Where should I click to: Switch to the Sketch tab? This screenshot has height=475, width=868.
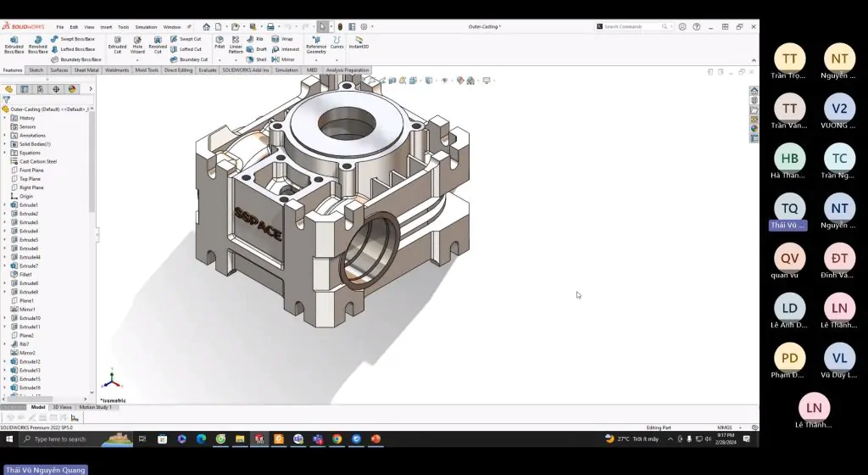(x=36, y=70)
